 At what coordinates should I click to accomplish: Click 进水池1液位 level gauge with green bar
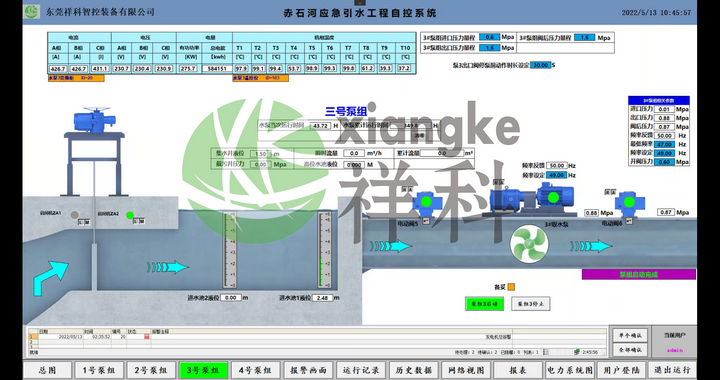pyautogui.click(x=325, y=250)
